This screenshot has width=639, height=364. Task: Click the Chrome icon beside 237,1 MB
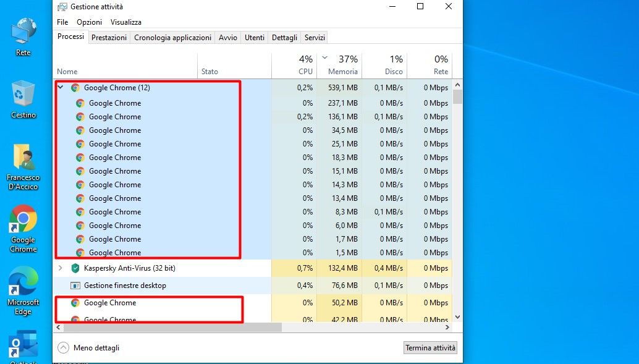tap(80, 103)
